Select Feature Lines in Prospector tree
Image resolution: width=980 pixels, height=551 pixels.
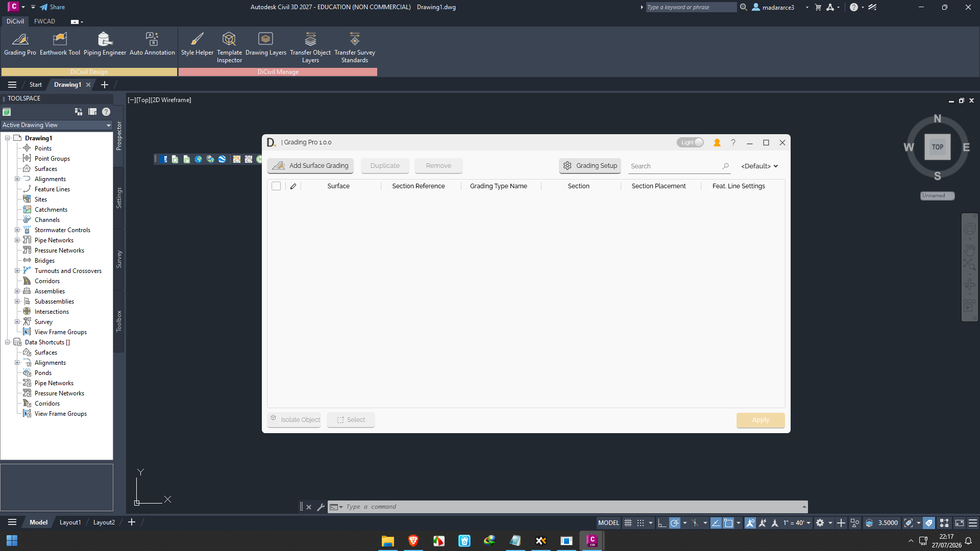tap(52, 189)
